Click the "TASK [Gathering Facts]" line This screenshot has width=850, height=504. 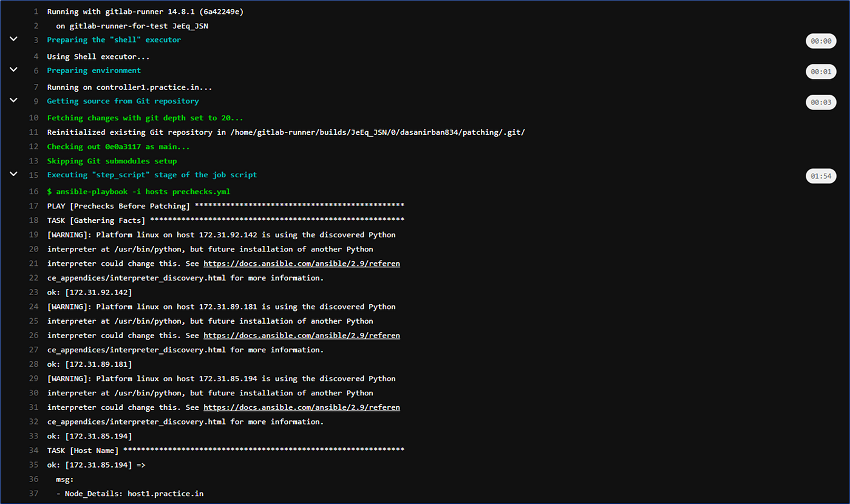click(226, 220)
